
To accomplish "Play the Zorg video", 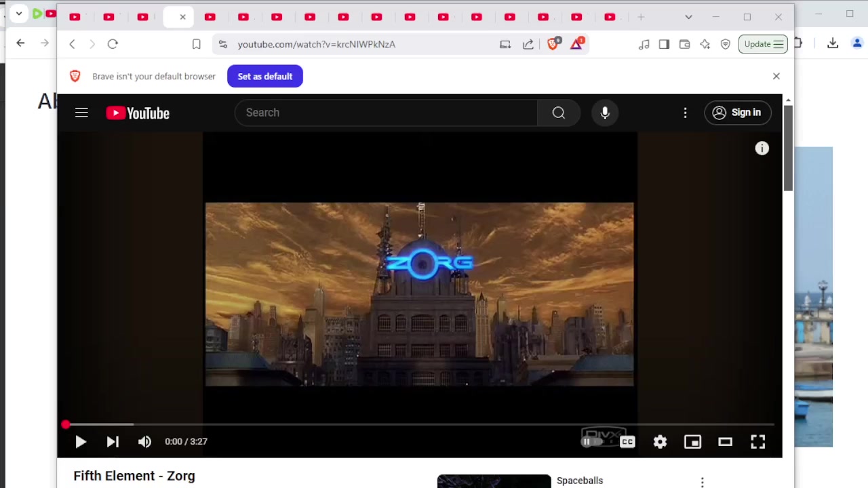I will click(81, 442).
